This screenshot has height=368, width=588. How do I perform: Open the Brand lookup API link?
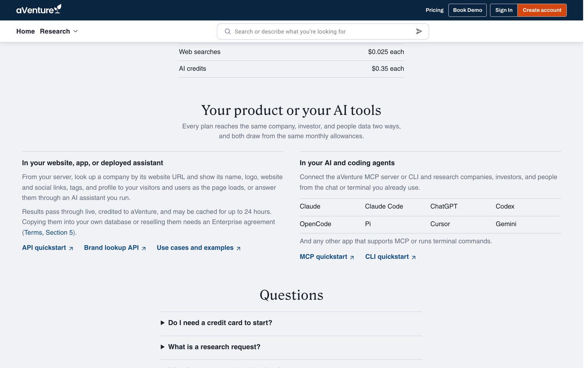pos(115,248)
